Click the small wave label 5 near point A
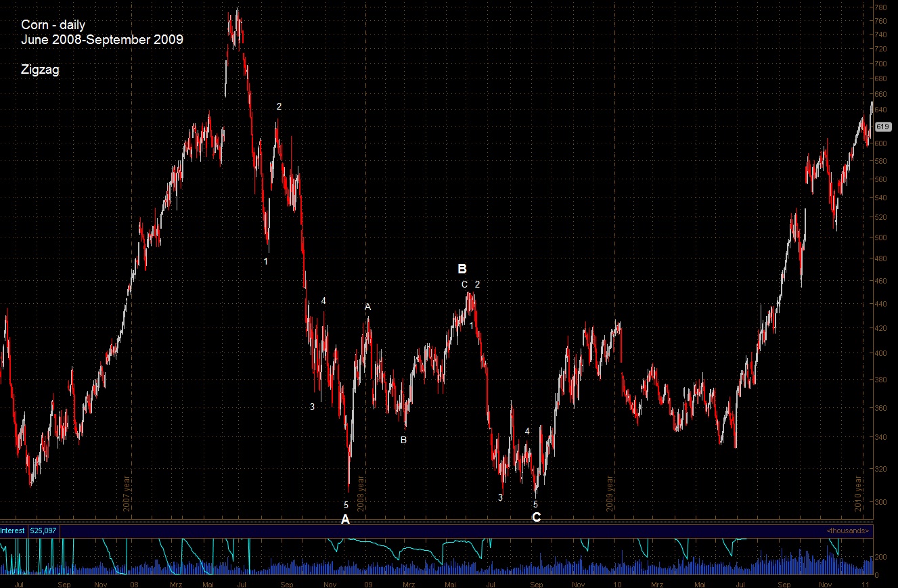Viewport: 898px width, 588px height. click(x=346, y=504)
